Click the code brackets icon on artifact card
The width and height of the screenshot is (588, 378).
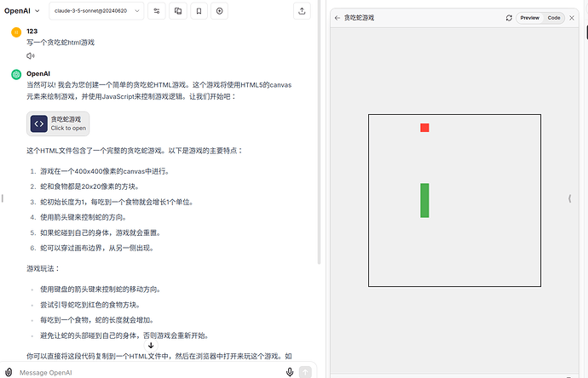tap(39, 123)
